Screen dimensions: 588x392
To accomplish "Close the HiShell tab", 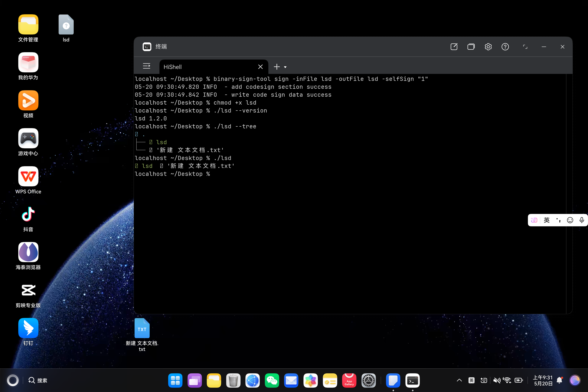I will pos(260,67).
